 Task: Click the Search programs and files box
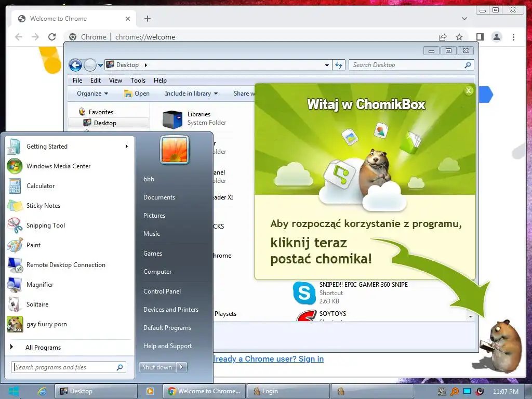coord(69,367)
